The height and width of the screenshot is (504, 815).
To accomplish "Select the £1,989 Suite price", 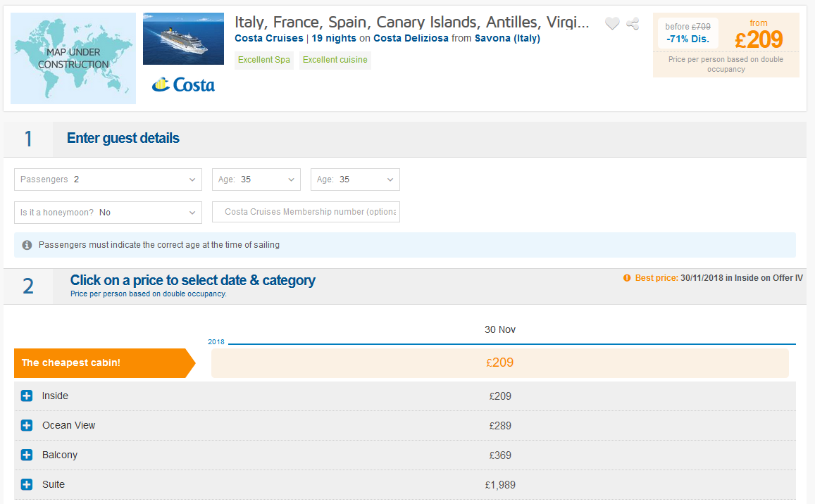I will tap(500, 485).
